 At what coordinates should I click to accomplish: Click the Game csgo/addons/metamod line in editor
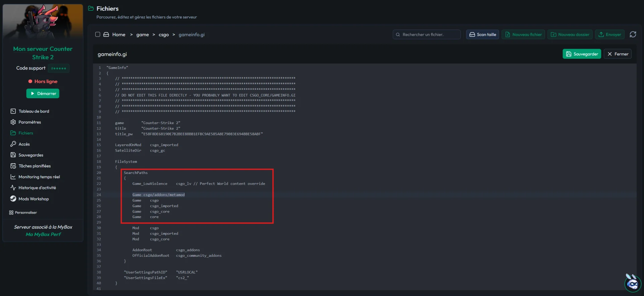coord(159,195)
